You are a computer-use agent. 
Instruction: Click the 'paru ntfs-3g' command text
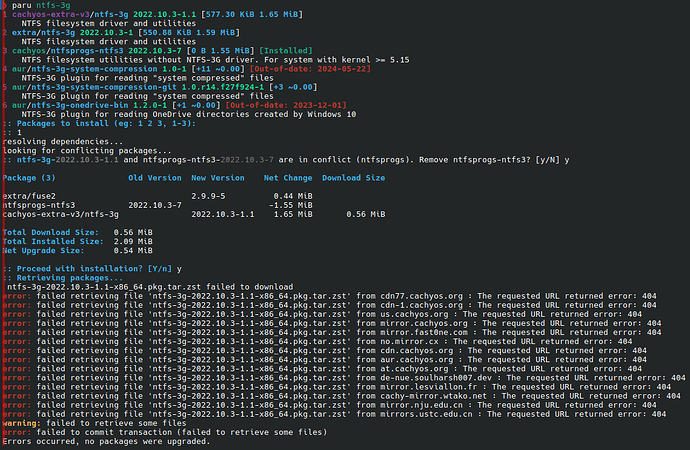[x=41, y=5]
